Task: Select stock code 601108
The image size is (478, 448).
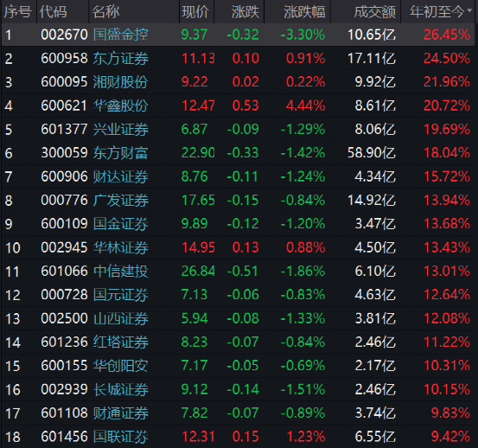Action: (64, 413)
